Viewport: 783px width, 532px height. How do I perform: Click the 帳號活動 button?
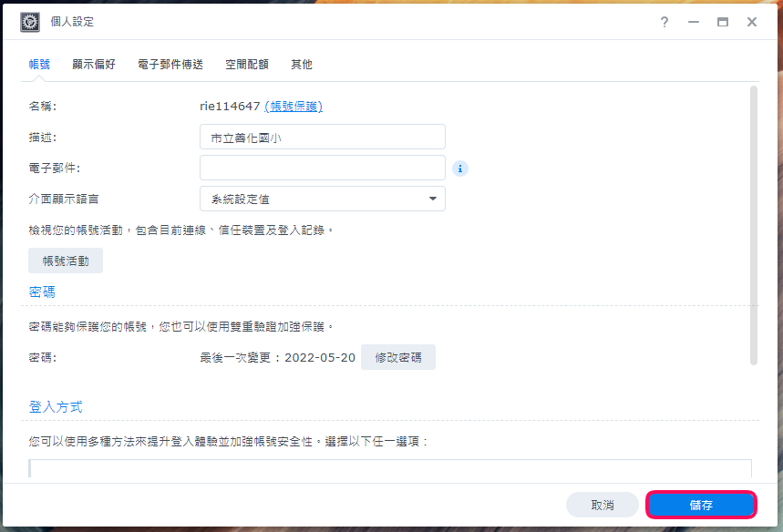point(66,261)
